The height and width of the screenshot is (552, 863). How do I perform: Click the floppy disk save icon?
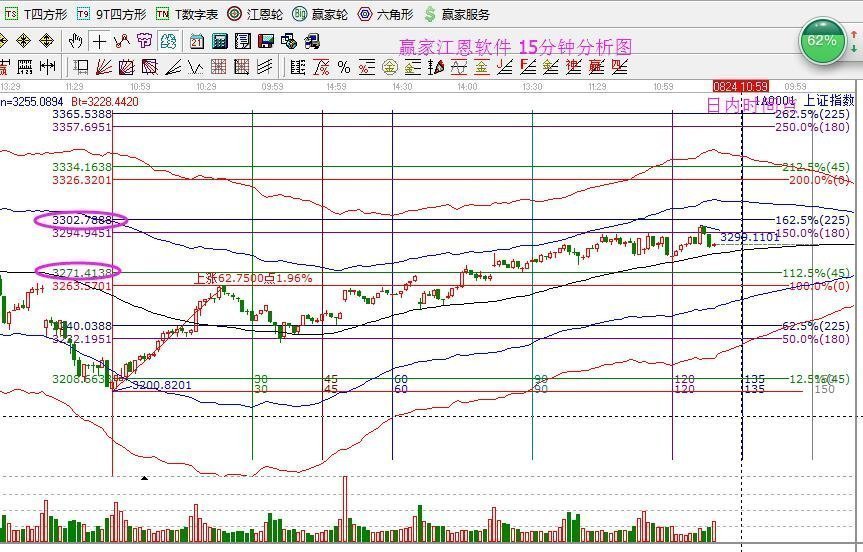pyautogui.click(x=266, y=41)
